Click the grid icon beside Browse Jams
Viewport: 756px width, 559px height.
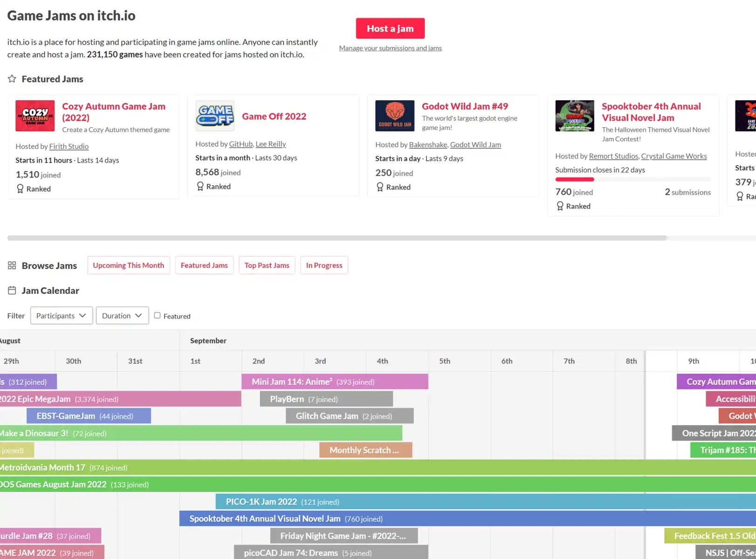12,266
